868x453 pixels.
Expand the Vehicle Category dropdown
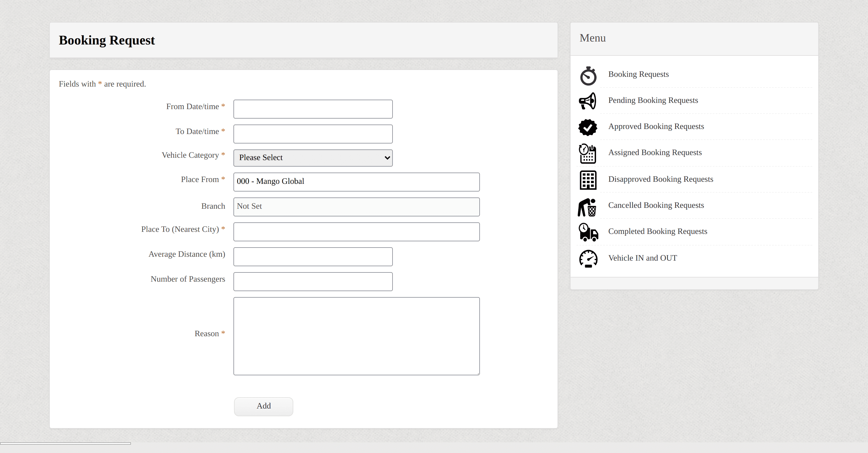313,158
